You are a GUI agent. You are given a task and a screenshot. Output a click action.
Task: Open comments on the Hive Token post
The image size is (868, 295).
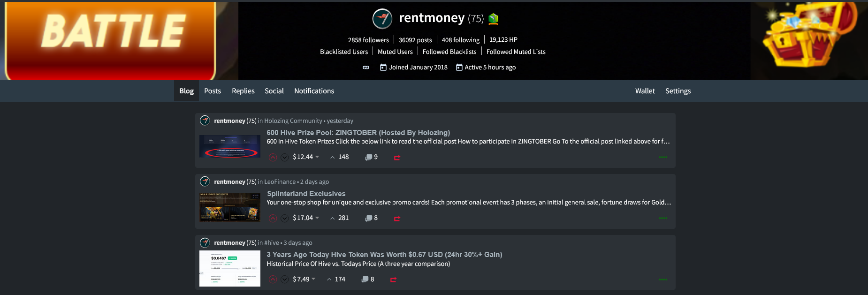tap(365, 280)
